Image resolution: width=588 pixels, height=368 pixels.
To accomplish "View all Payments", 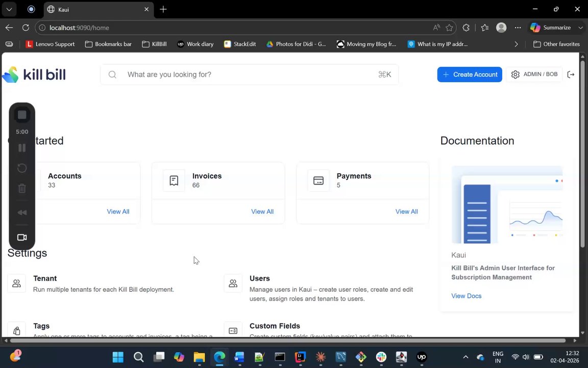I will (406, 212).
